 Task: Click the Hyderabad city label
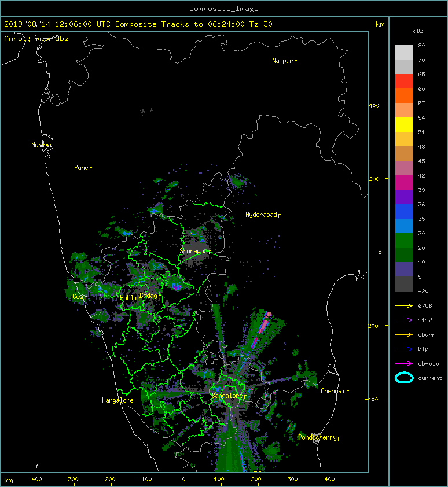[263, 215]
